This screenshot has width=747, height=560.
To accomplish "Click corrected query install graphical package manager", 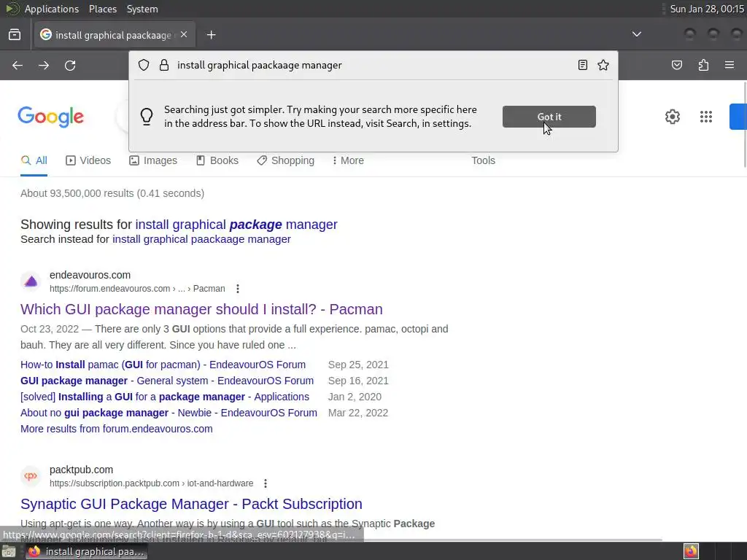I will point(236,225).
